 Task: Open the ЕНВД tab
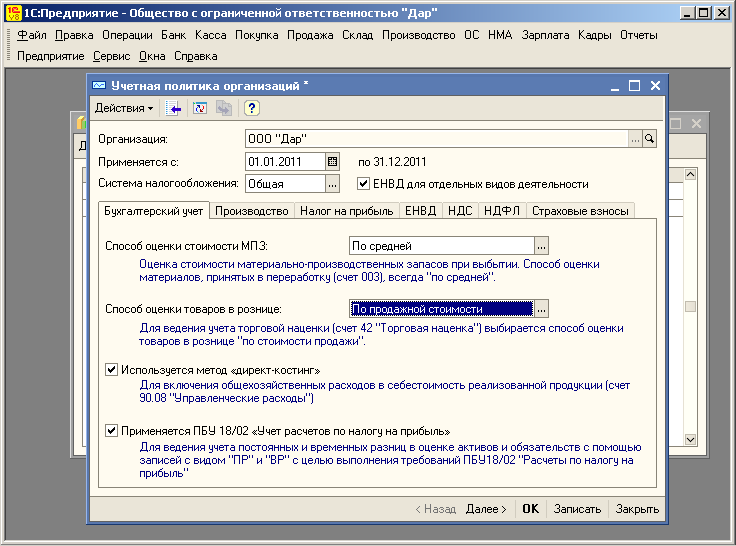click(420, 211)
